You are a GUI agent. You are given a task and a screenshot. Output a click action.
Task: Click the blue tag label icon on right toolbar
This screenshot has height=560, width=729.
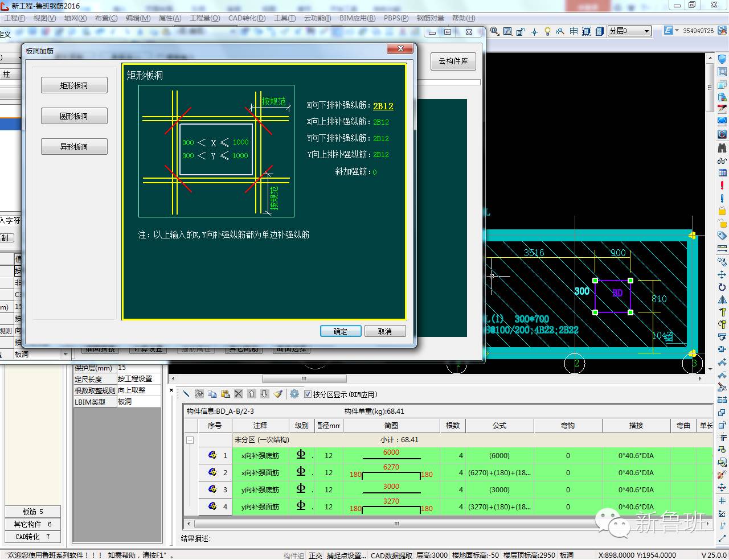tap(722, 236)
